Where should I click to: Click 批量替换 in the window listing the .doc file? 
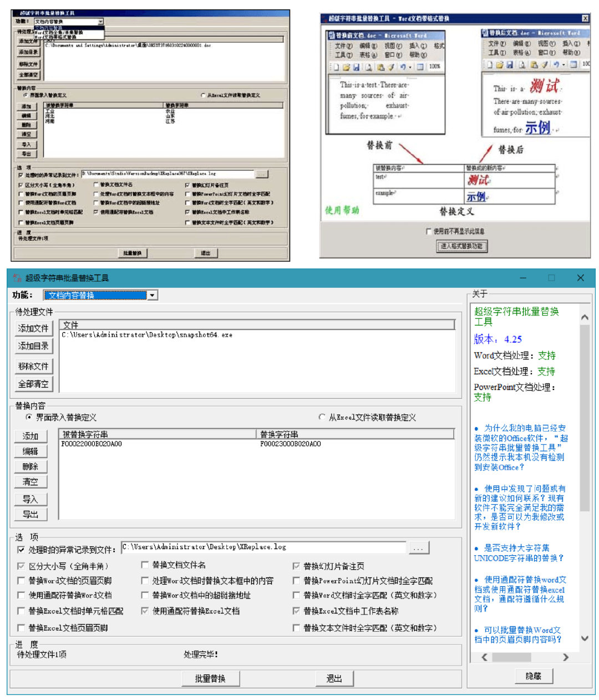[133, 253]
